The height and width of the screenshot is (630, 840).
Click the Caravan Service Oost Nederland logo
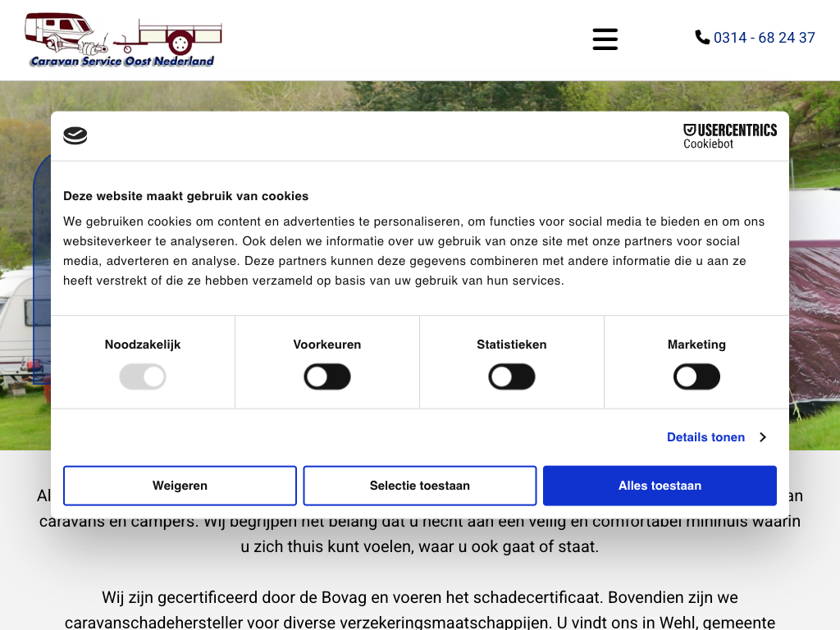(124, 40)
